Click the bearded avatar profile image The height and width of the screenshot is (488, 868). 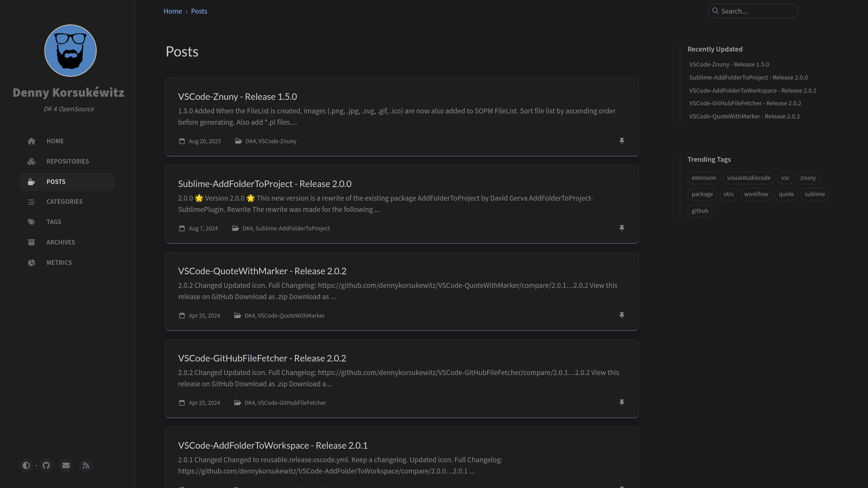(x=71, y=51)
